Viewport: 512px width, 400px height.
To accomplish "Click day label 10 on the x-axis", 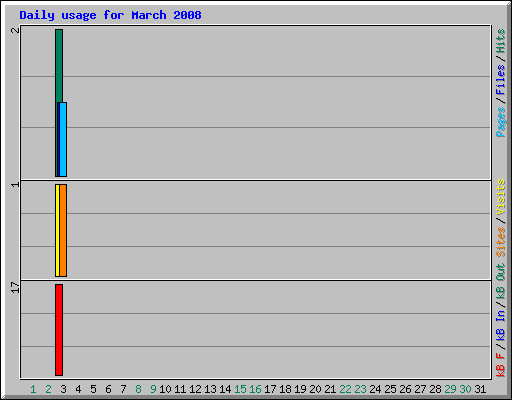I will pos(165,389).
